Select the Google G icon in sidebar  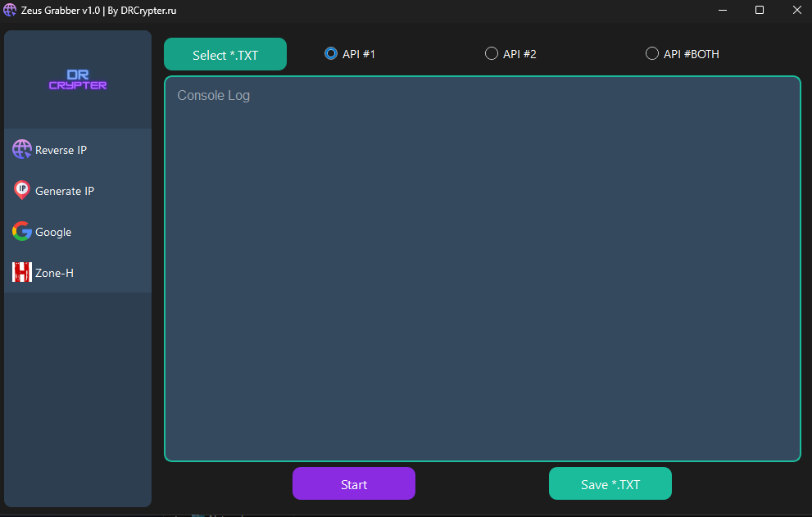[x=21, y=231]
